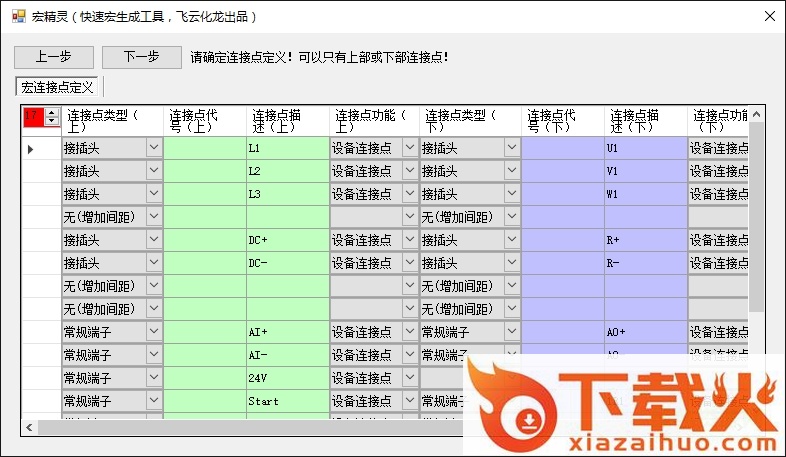Click the U1 lower description cell
Image resolution: width=786 pixels, height=457 pixels.
pos(646,148)
